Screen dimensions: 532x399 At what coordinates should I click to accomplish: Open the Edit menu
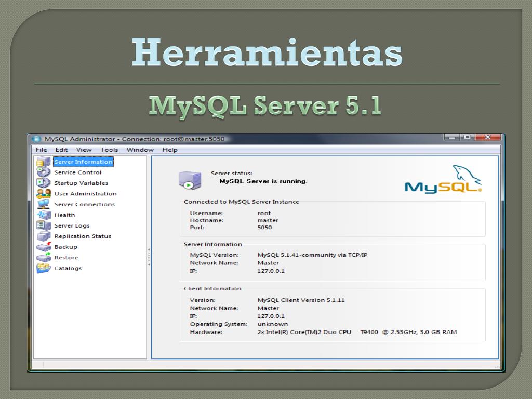[x=61, y=150]
